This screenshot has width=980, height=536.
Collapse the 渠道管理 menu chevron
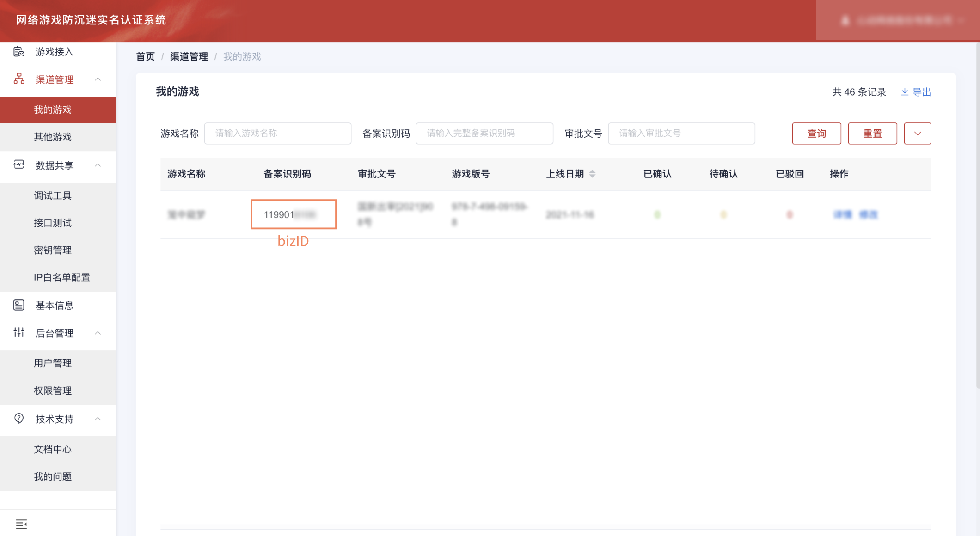[x=98, y=79]
